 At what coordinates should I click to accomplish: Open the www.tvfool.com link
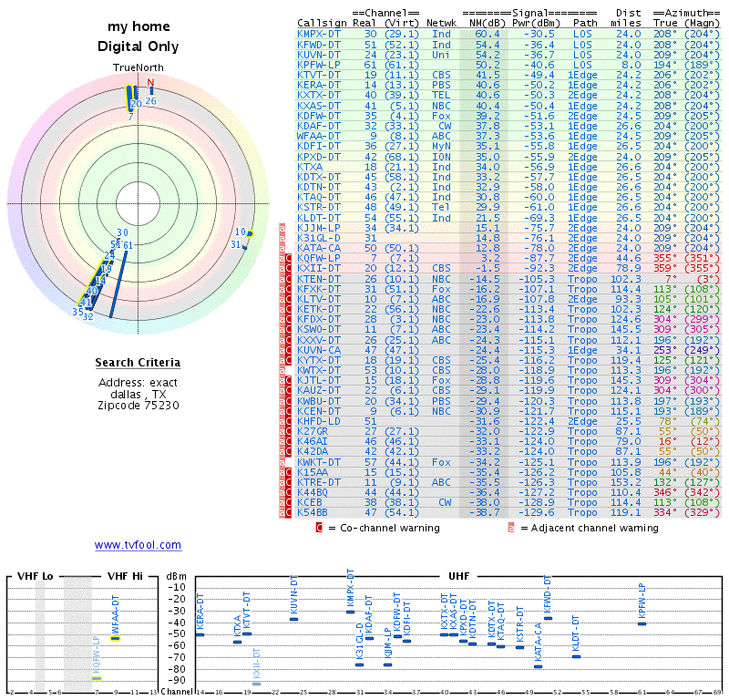139,545
